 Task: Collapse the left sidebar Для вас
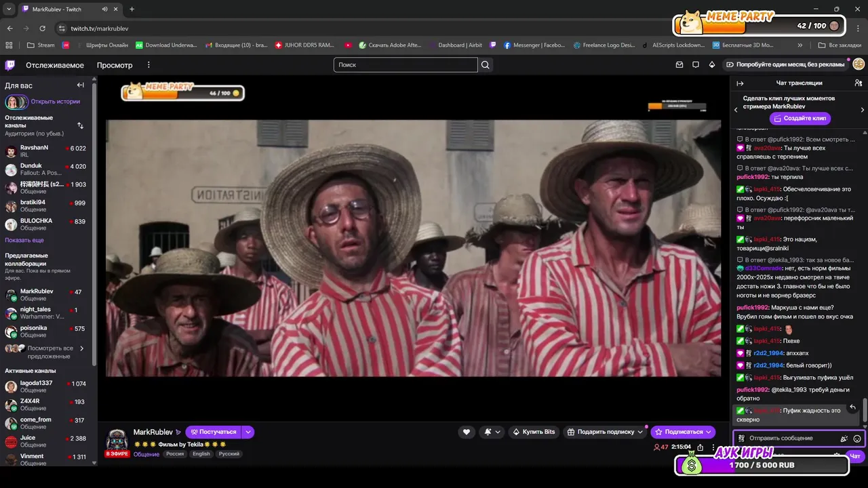pyautogui.click(x=80, y=85)
